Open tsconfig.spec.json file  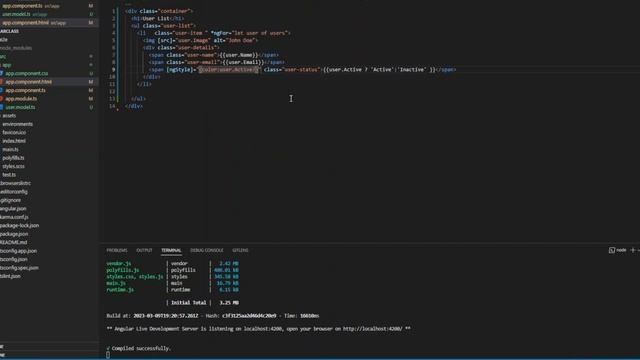[19, 268]
